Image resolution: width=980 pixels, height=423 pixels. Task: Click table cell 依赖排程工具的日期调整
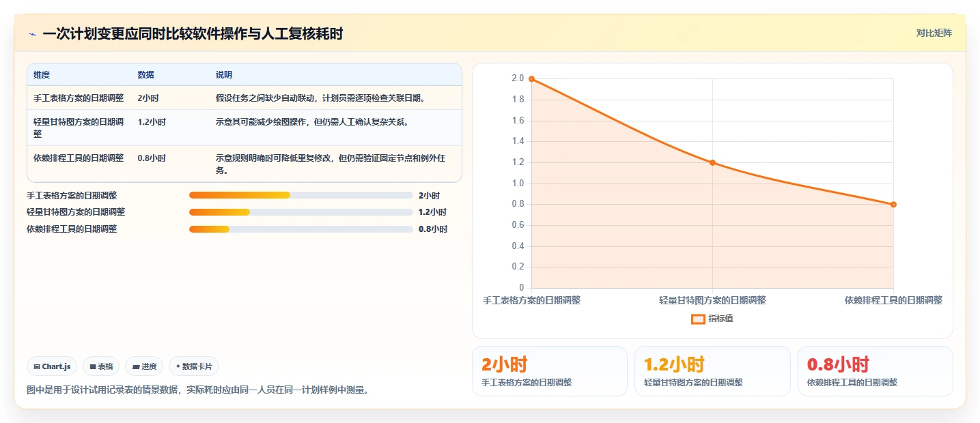tap(79, 158)
